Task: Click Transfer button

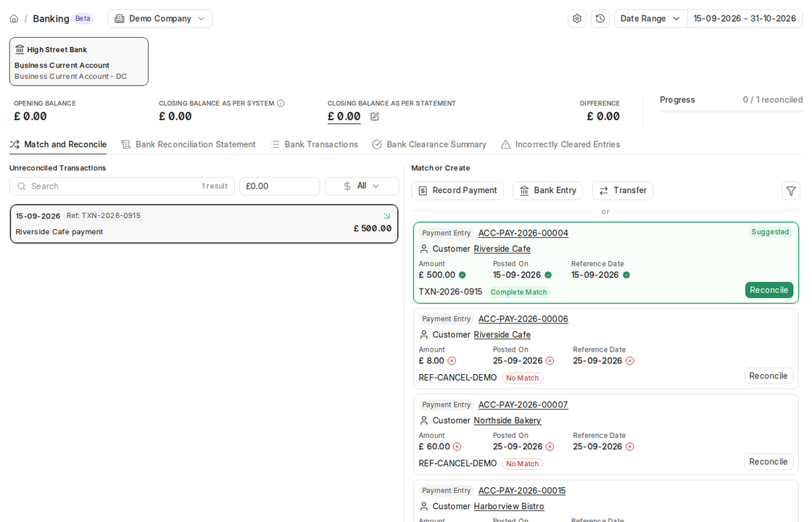Action: [x=623, y=191]
